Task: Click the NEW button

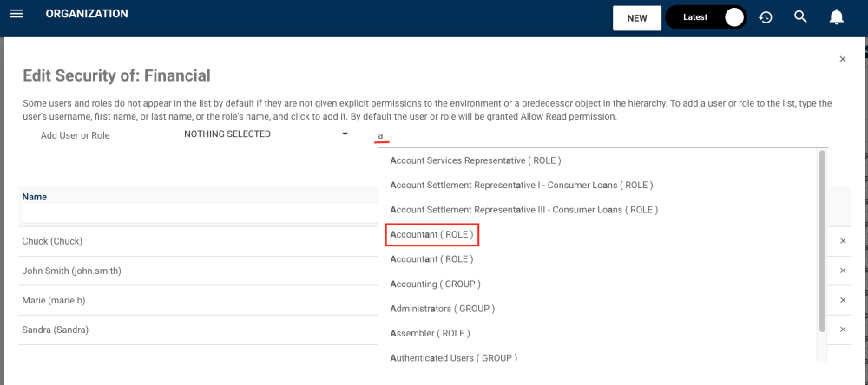Action: (637, 18)
